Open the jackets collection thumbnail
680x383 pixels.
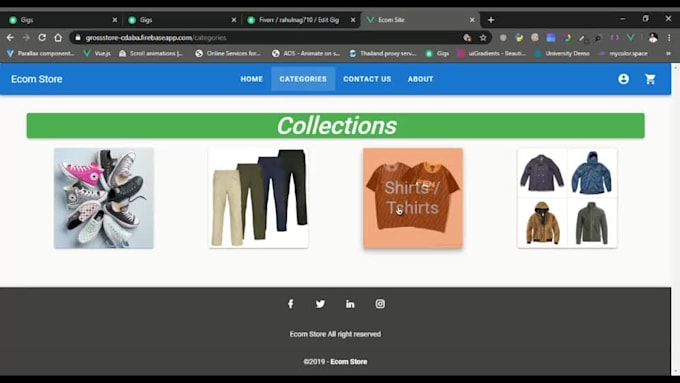(567, 198)
